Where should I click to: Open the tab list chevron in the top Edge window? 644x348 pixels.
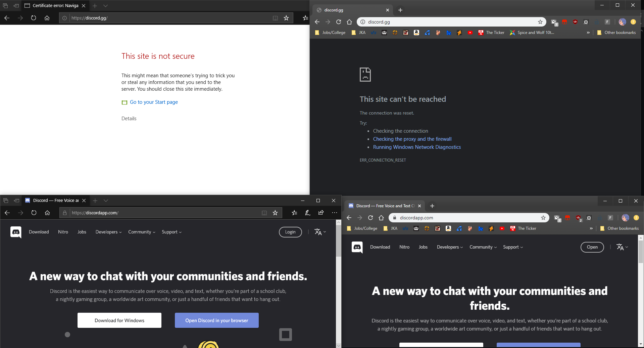click(105, 6)
